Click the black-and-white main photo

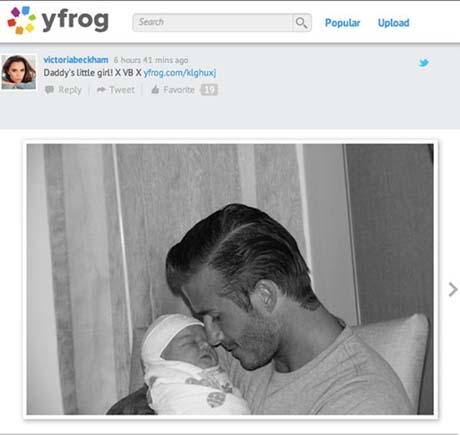pos(230,279)
